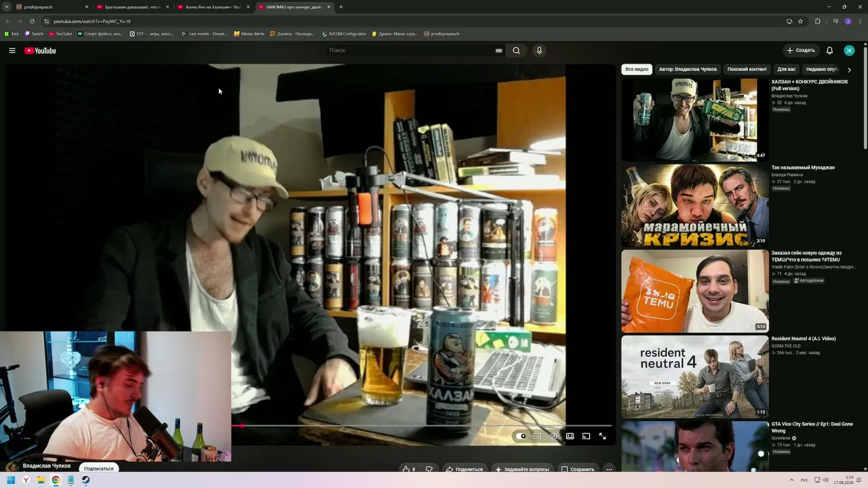Open a new browser tab
This screenshot has width=868, height=488.
pyautogui.click(x=340, y=7)
